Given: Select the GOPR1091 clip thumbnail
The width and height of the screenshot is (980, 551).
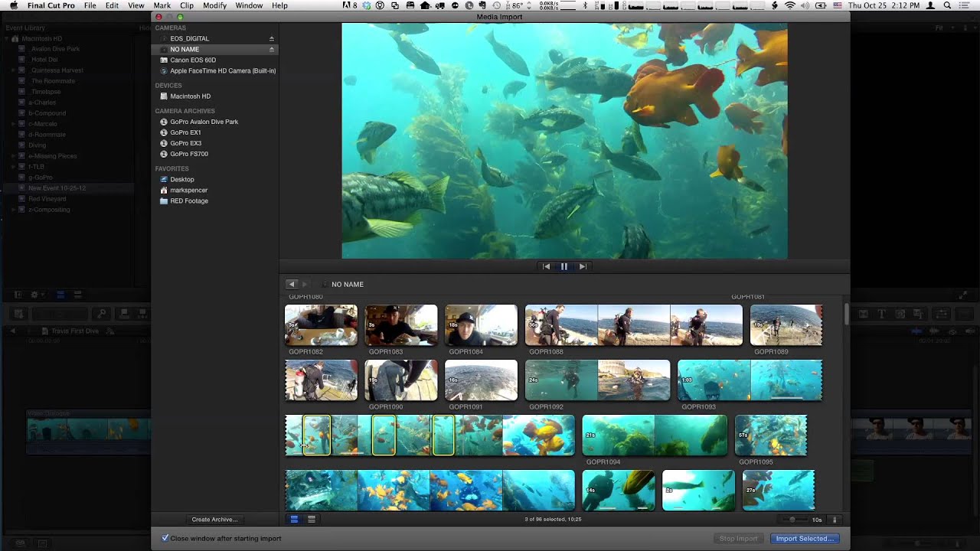Looking at the screenshot, I should coord(481,380).
